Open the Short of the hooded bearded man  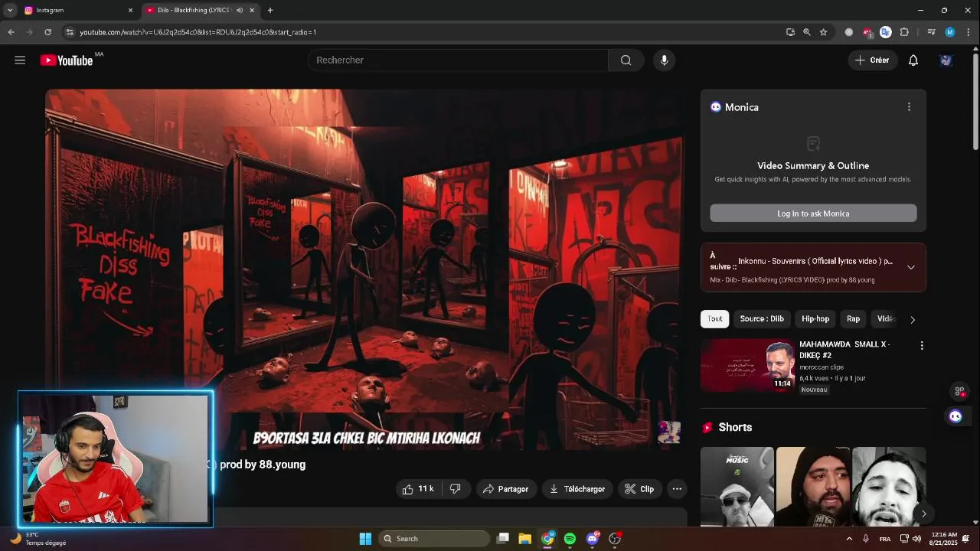[x=813, y=487]
